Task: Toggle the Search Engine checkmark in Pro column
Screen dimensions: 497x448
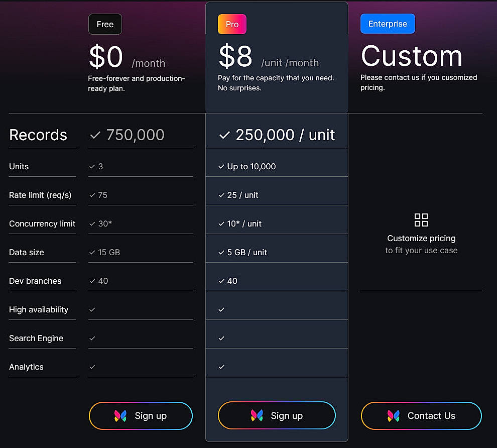Action: (x=221, y=338)
